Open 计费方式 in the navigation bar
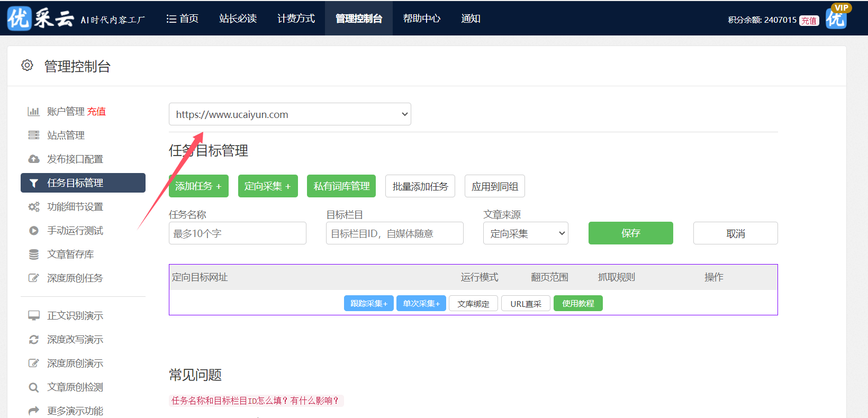 coord(296,19)
